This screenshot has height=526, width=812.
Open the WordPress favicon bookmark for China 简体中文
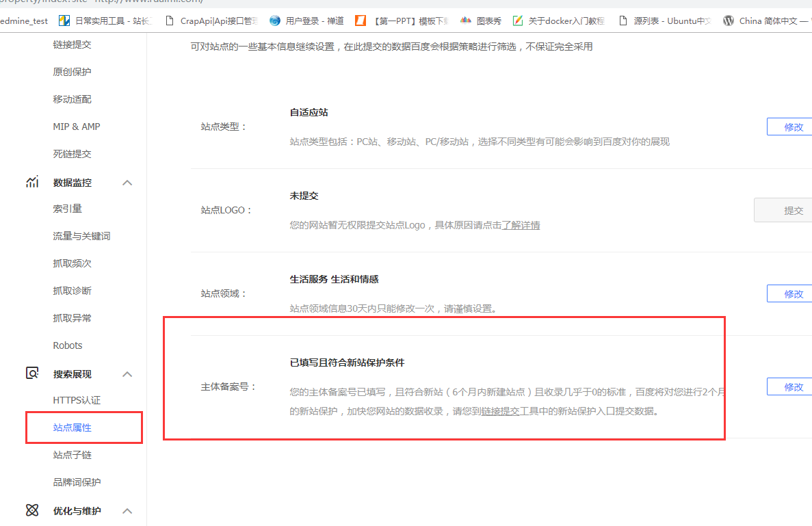[x=728, y=21]
